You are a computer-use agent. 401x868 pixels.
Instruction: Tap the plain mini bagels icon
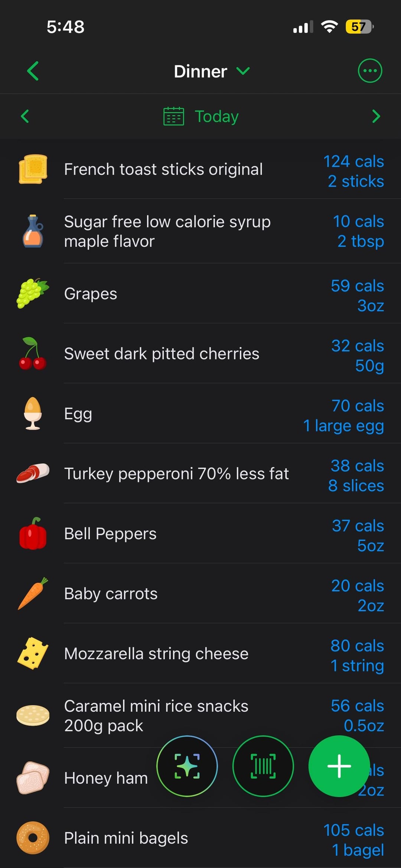tap(33, 838)
